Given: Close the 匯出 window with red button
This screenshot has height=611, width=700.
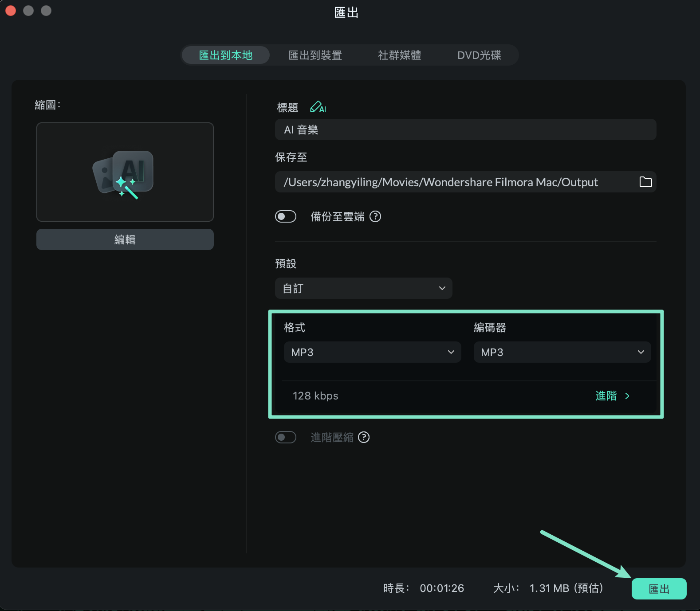Looking at the screenshot, I should coord(11,11).
